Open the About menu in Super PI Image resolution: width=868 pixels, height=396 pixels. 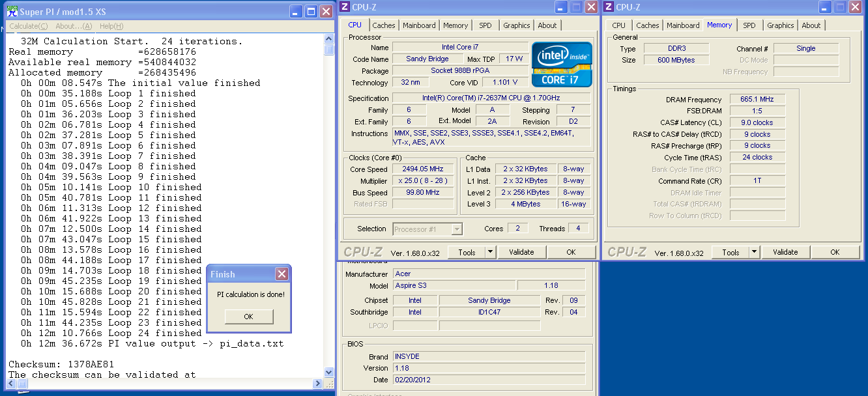click(x=74, y=26)
